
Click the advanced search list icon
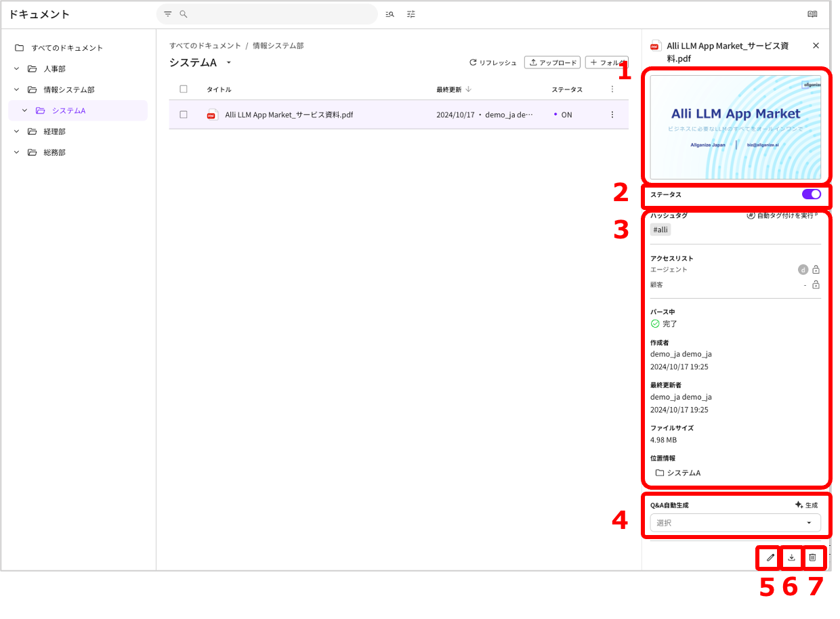click(x=390, y=14)
